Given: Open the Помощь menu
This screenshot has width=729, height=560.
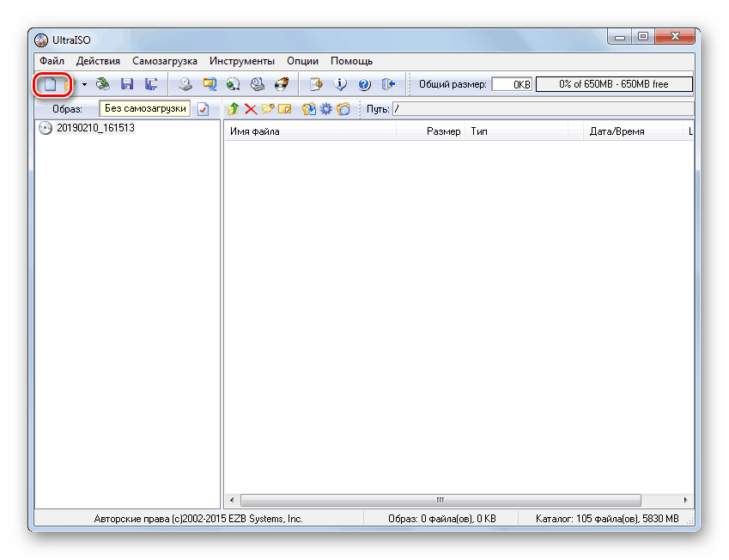Looking at the screenshot, I should (351, 61).
